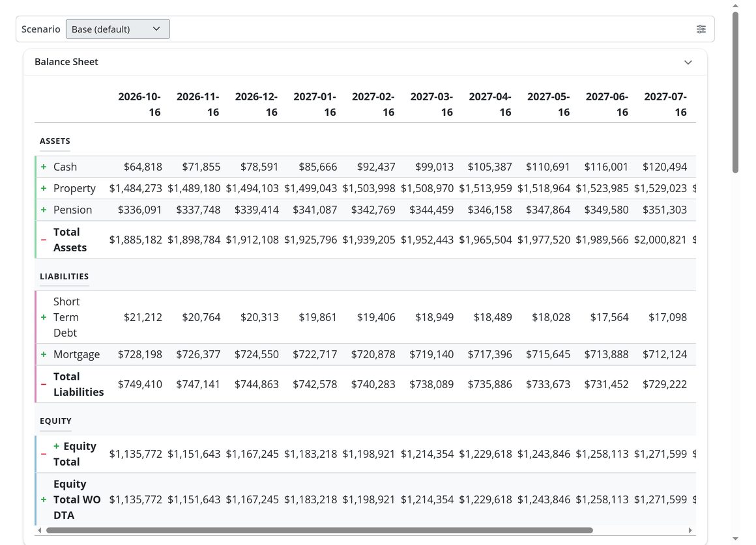Click the page vertical scrollbar thumb
756x545 pixels.
click(x=735, y=92)
